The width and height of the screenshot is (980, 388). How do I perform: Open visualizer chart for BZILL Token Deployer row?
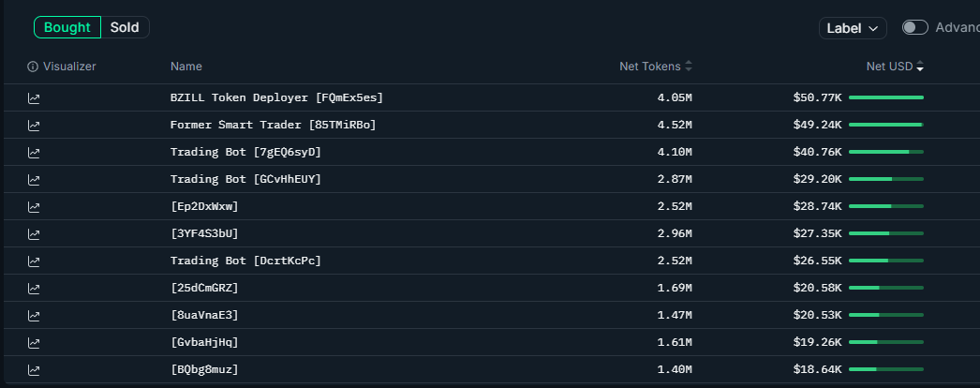pos(34,98)
